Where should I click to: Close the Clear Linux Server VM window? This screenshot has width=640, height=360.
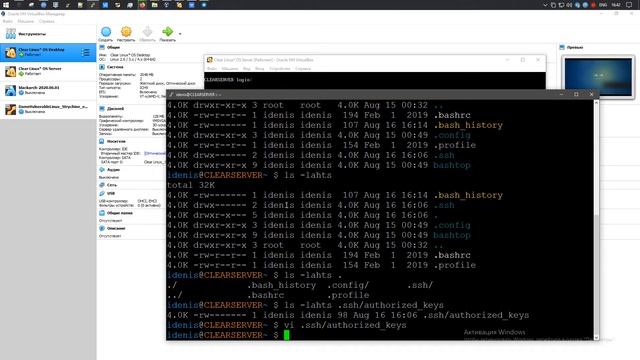538,60
